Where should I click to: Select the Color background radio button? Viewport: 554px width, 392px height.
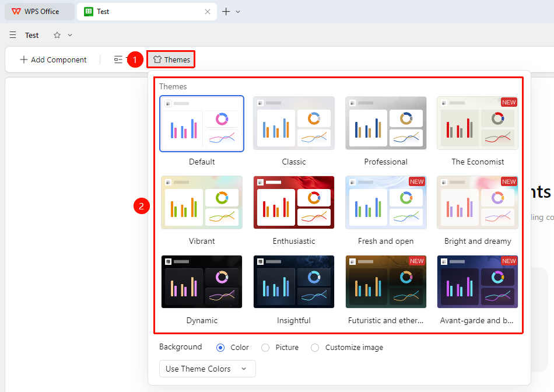220,348
